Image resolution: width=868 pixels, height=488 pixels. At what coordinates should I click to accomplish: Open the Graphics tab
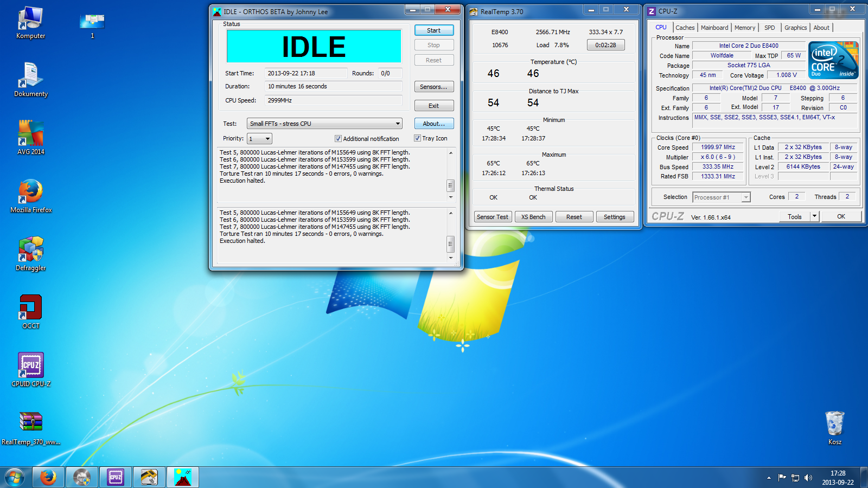(x=796, y=28)
